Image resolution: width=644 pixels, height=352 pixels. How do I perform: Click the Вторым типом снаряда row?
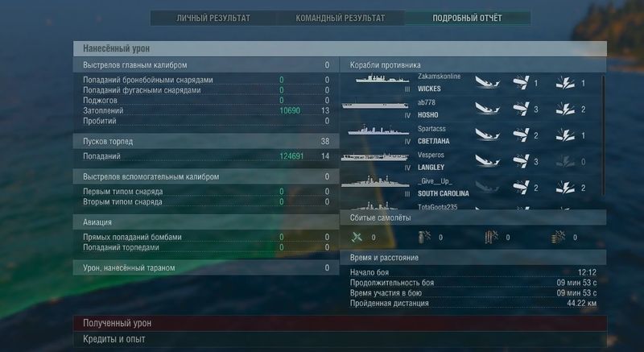tap(206, 201)
